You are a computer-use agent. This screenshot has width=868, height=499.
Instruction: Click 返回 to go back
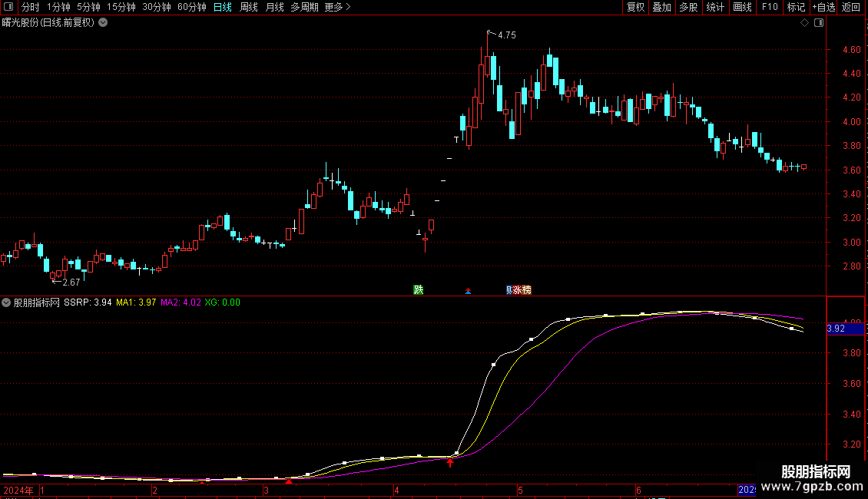[851, 7]
